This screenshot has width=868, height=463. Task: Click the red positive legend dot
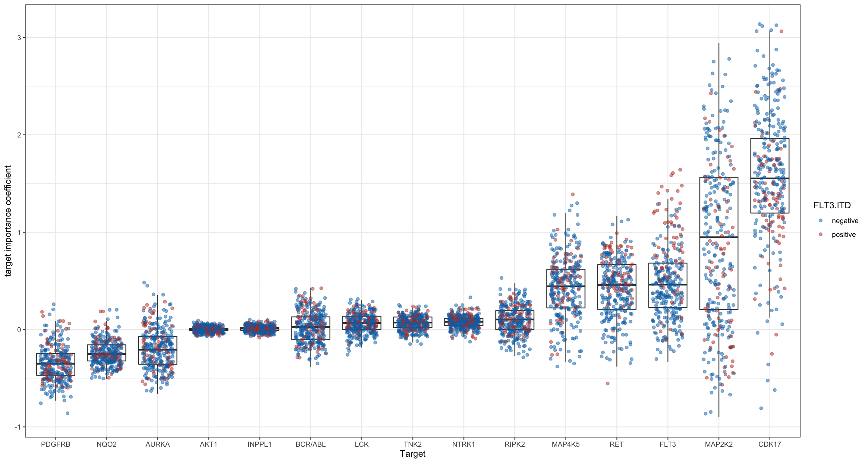[x=820, y=234]
